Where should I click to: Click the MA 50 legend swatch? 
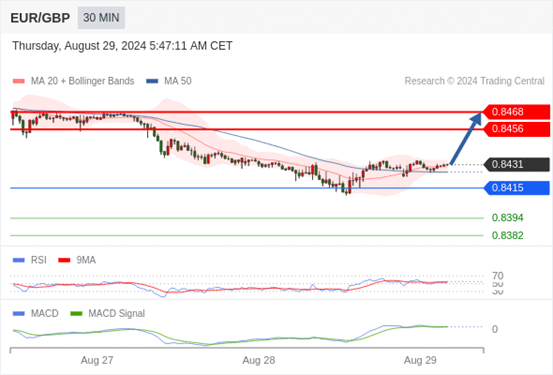click(152, 81)
